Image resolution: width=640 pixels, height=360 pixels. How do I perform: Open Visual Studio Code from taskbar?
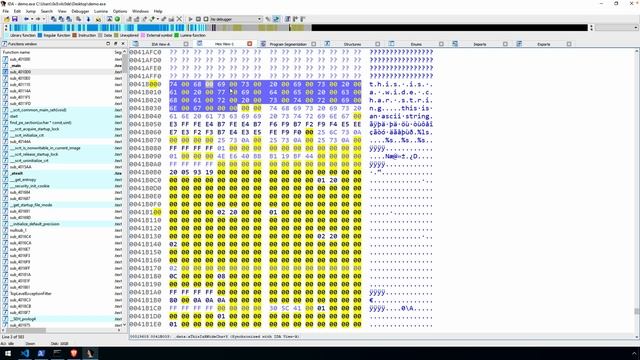click(24, 353)
